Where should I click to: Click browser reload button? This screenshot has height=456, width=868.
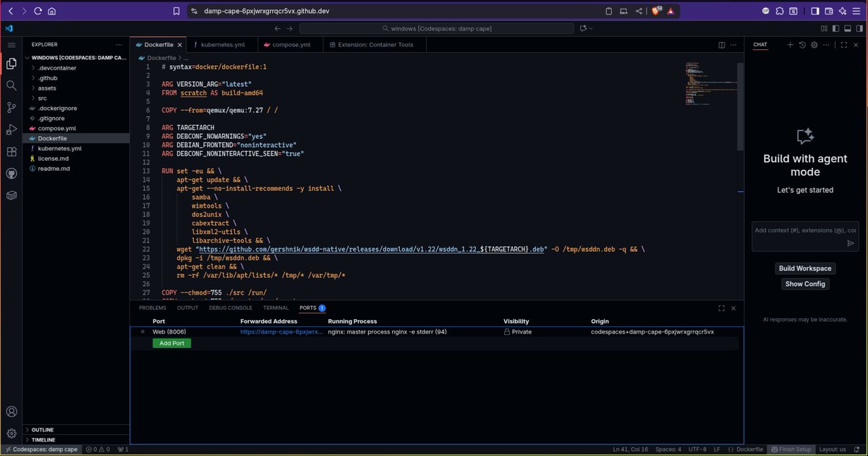click(38, 11)
